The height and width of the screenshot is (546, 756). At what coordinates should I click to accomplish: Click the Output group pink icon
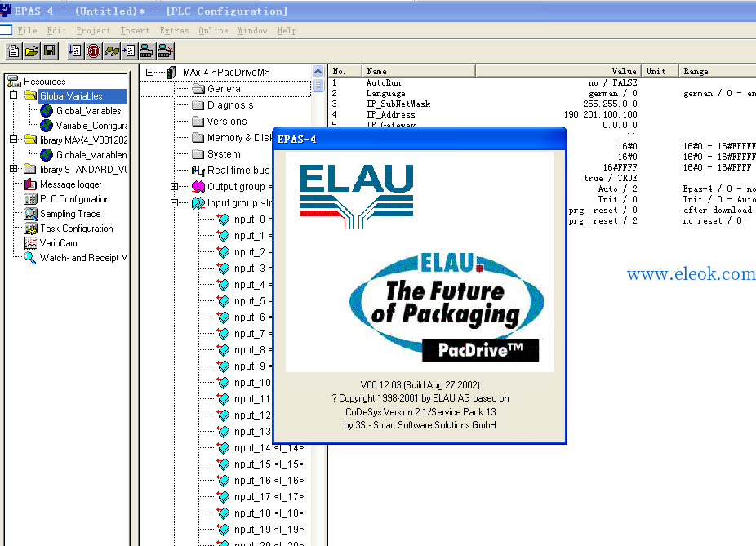(198, 187)
